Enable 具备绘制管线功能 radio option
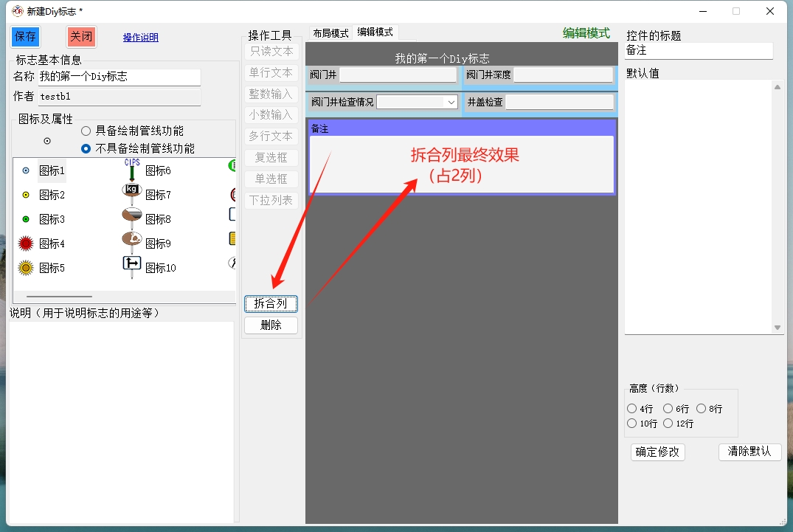The width and height of the screenshot is (793, 532). 86,131
